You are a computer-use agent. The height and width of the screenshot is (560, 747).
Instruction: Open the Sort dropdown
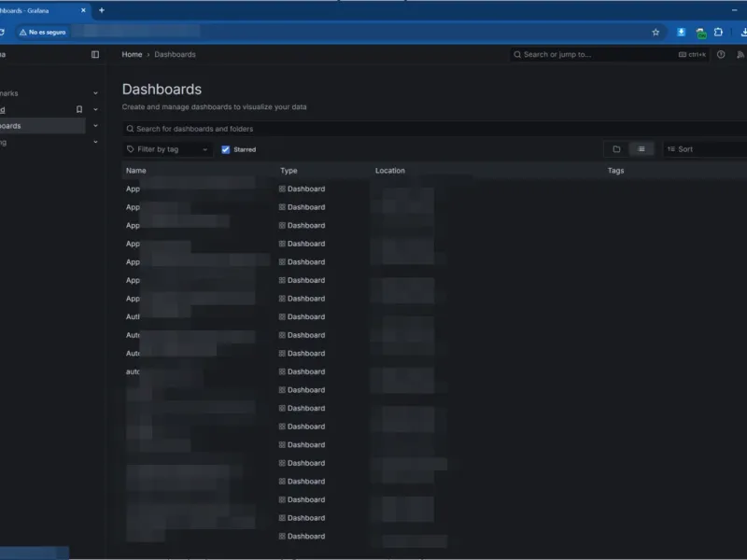[x=705, y=149]
